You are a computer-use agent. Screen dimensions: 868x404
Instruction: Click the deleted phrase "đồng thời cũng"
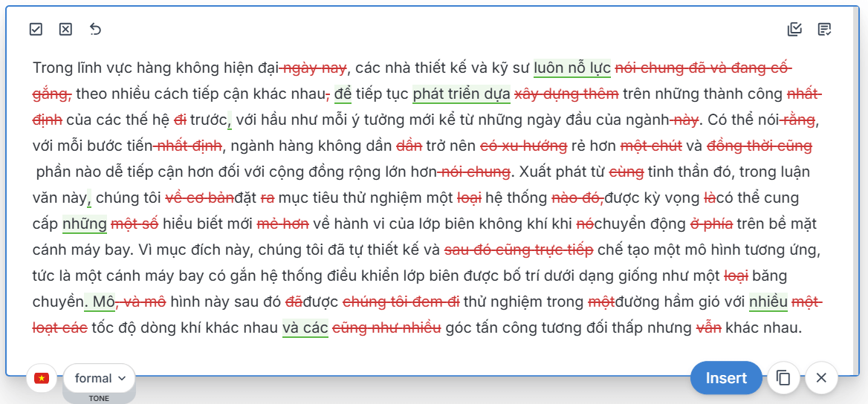pos(759,146)
